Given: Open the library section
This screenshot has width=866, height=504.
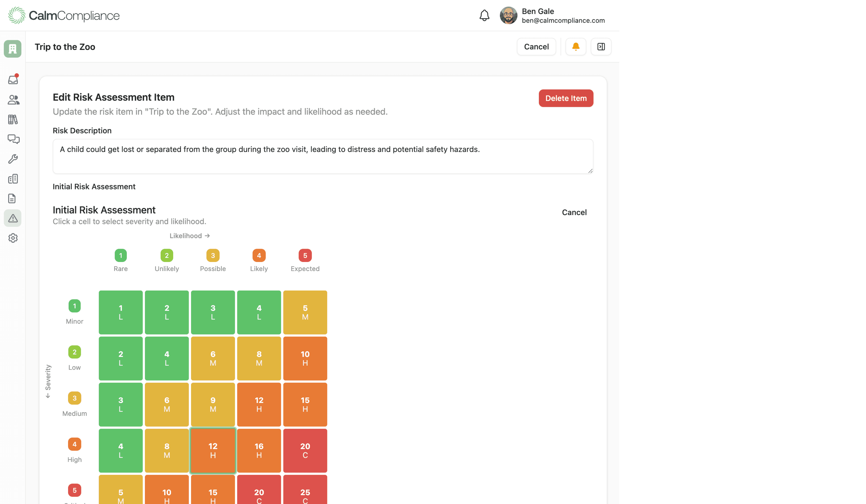Looking at the screenshot, I should [x=13, y=119].
